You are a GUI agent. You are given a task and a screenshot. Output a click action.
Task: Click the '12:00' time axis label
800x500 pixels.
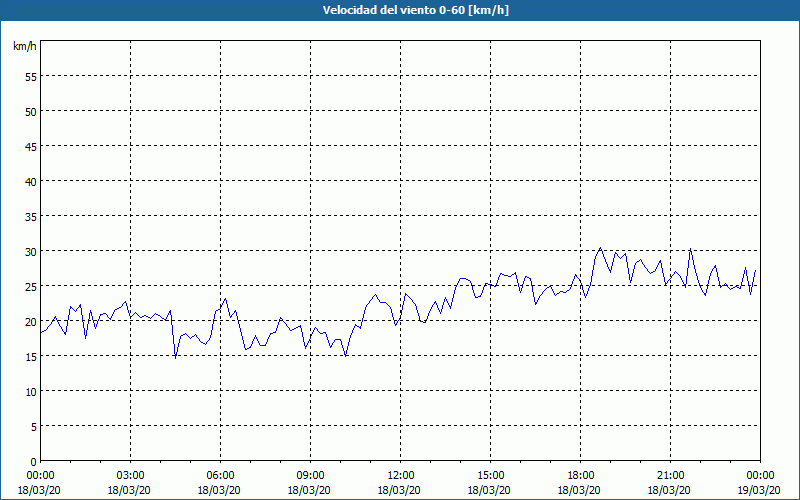(401, 476)
